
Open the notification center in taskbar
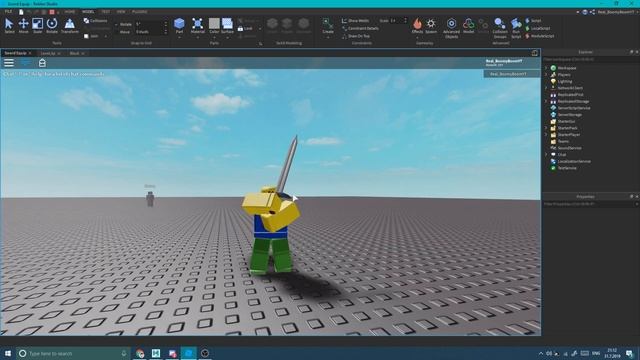point(629,353)
